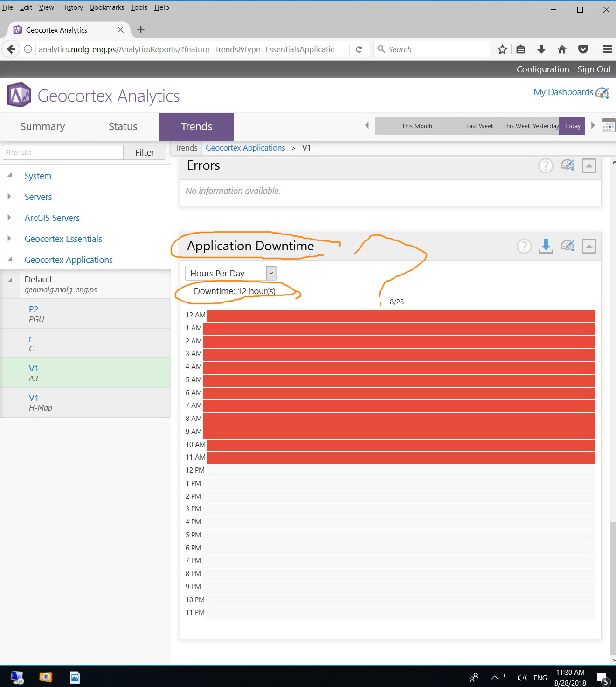Open the System link in the sidebar
The height and width of the screenshot is (687, 616).
tap(38, 176)
